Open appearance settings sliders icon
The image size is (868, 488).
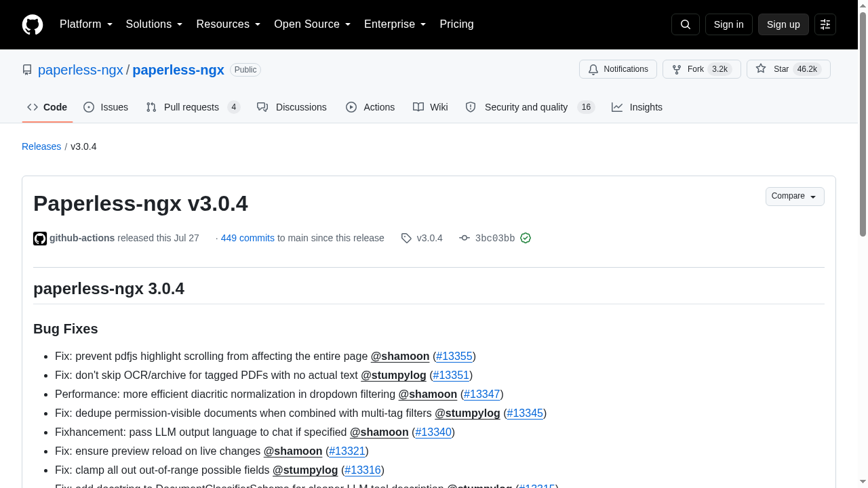(x=825, y=24)
